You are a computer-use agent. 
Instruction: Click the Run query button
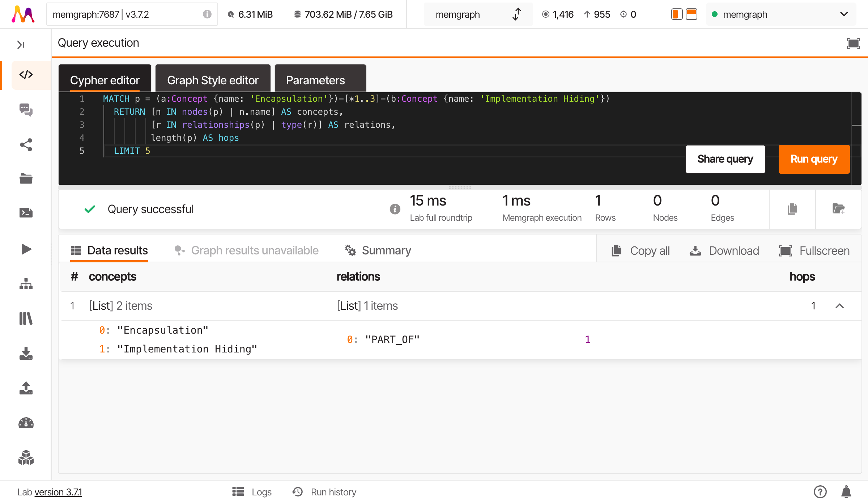click(x=814, y=159)
